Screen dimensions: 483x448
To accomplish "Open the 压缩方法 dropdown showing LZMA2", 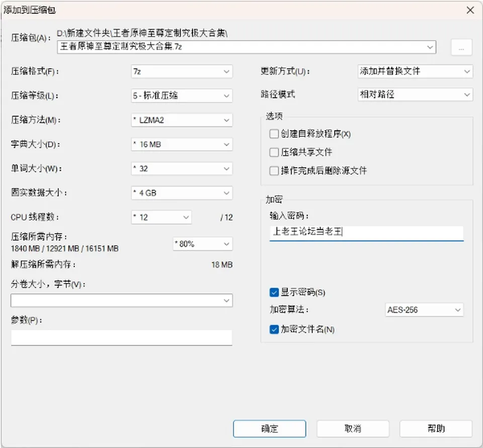I will click(x=182, y=120).
